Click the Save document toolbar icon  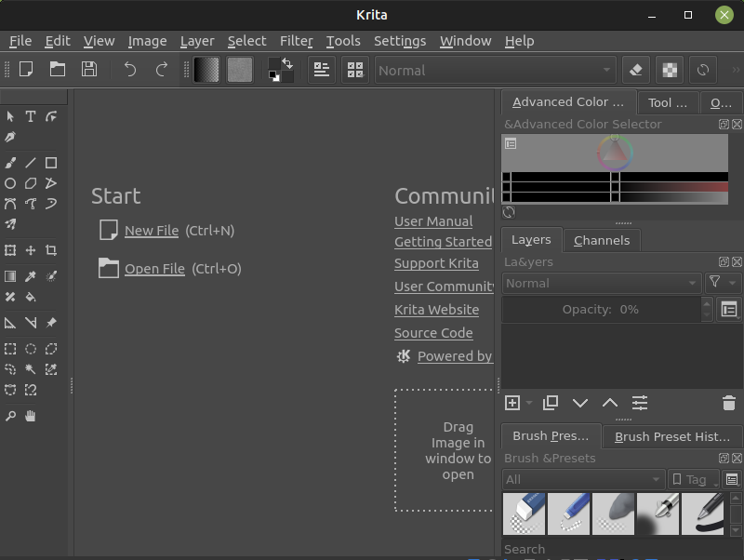[x=88, y=70]
